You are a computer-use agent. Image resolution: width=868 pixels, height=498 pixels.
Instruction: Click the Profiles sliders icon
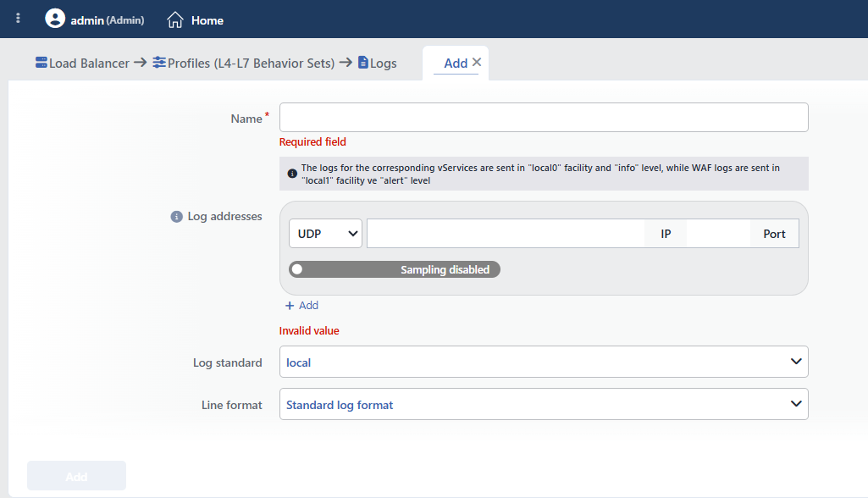[x=159, y=62]
